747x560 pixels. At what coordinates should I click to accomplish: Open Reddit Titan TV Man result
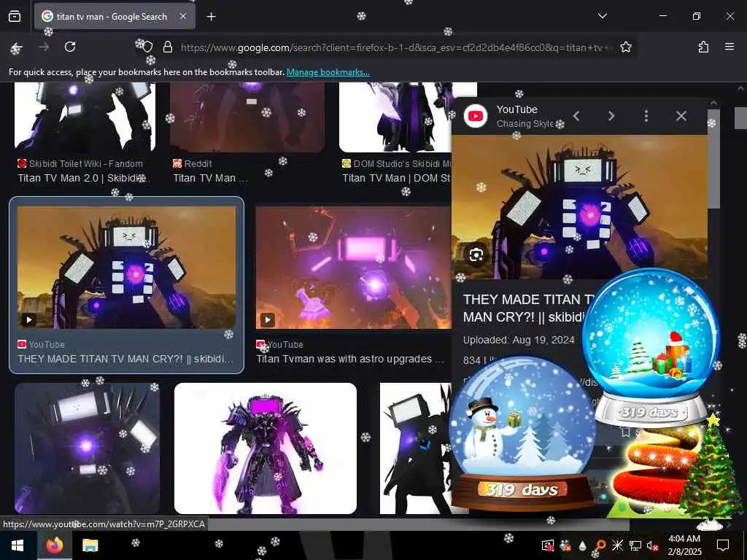click(210, 178)
